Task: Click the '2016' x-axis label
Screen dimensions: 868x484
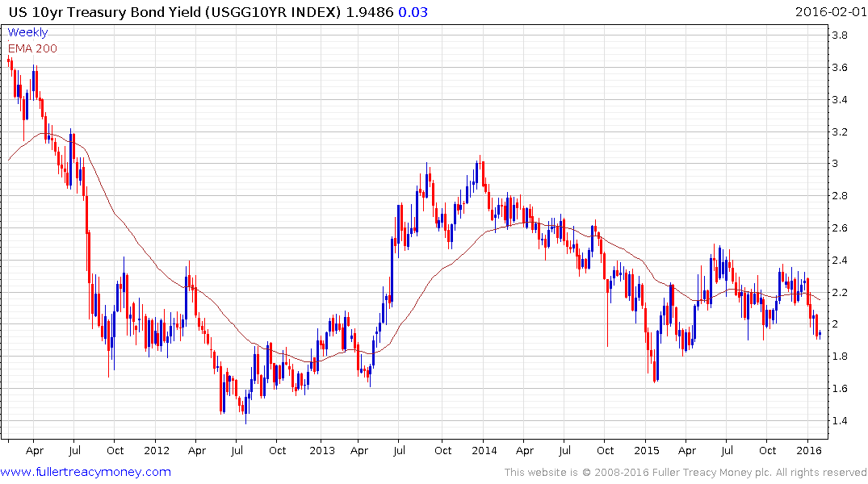Action: (809, 450)
